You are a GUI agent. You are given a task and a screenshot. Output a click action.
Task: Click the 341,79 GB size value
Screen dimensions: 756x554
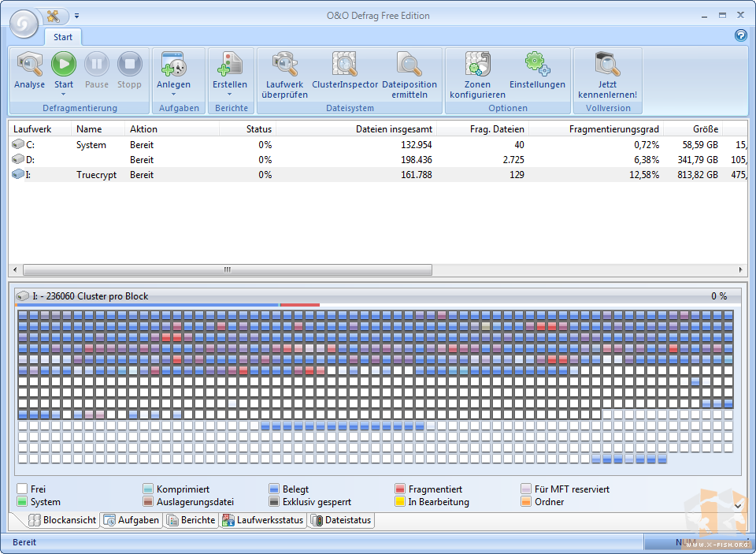pos(698,160)
